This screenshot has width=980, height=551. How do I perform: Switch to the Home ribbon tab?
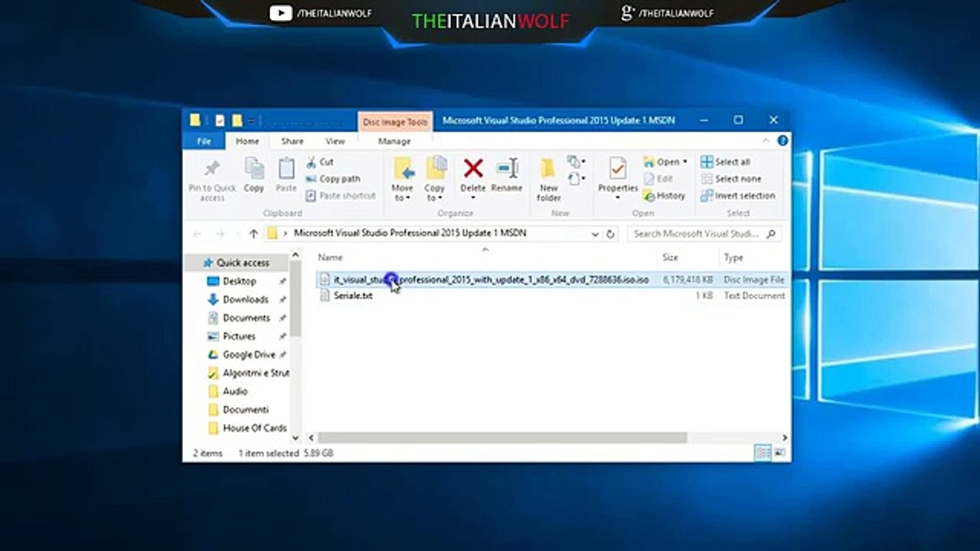(247, 141)
